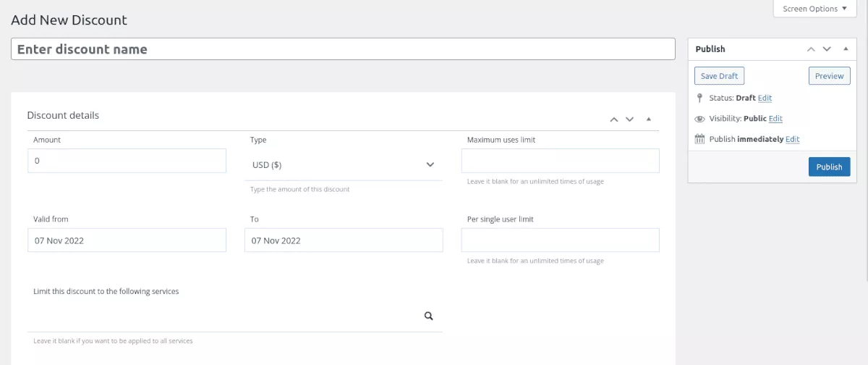Click the Save Draft button
This screenshot has width=868, height=365.
tap(719, 76)
